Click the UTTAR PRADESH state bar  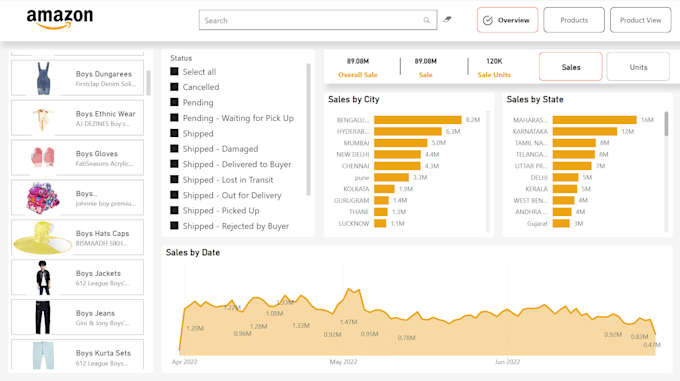point(572,166)
